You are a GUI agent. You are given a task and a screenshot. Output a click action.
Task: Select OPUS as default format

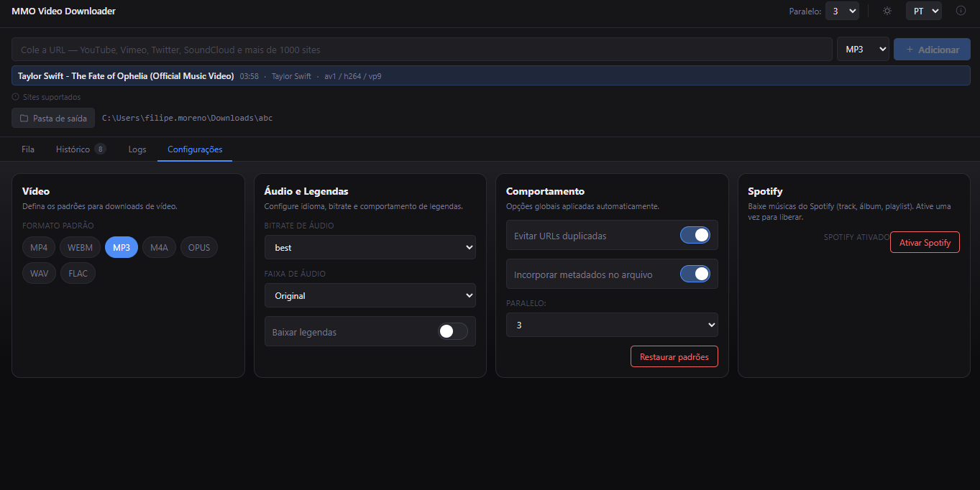(x=199, y=248)
